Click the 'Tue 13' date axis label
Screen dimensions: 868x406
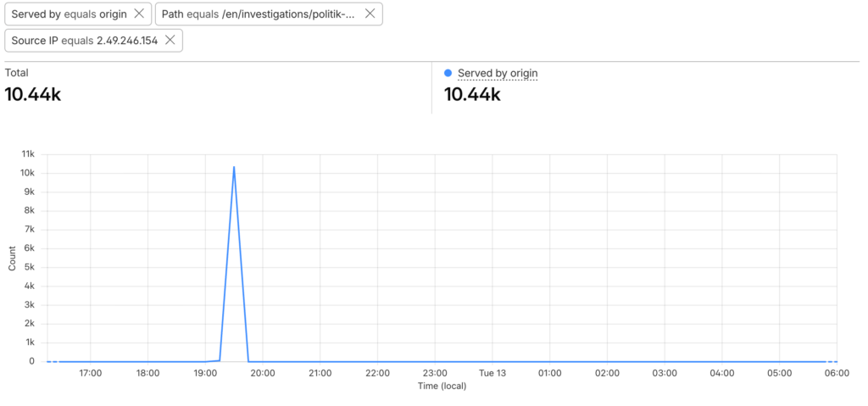click(492, 373)
